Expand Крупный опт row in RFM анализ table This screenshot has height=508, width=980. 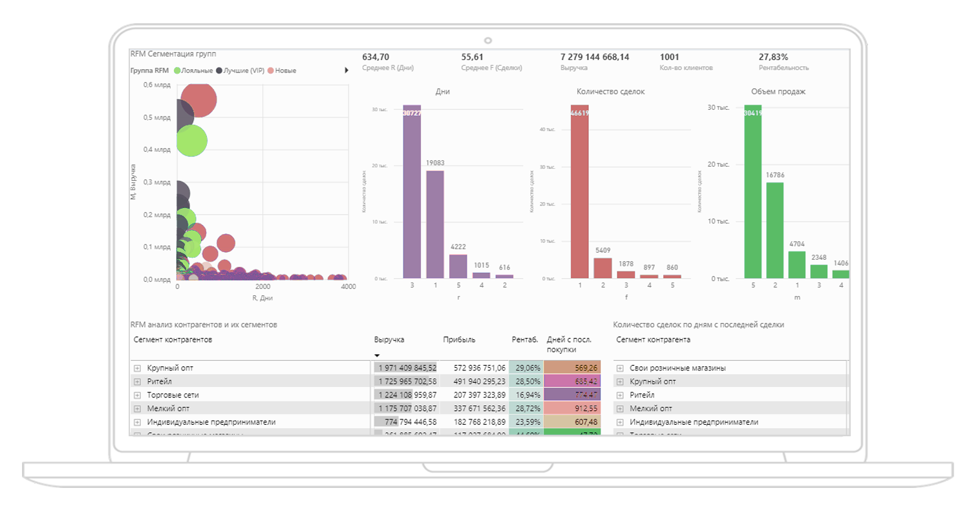(x=137, y=368)
